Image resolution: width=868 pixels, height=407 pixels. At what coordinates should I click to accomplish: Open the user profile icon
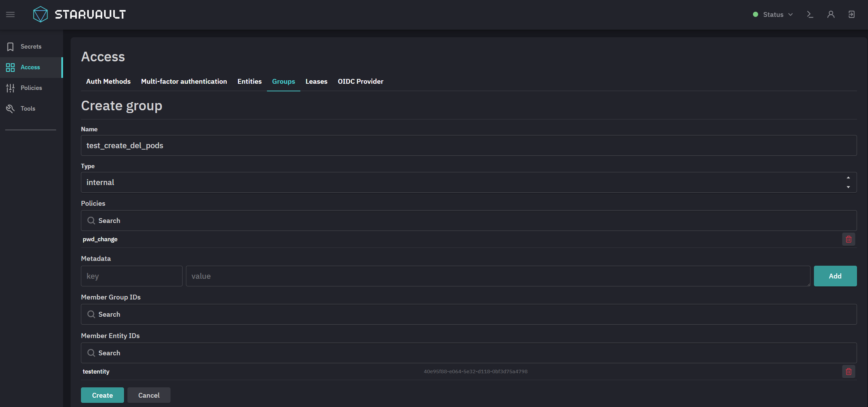[831, 14]
